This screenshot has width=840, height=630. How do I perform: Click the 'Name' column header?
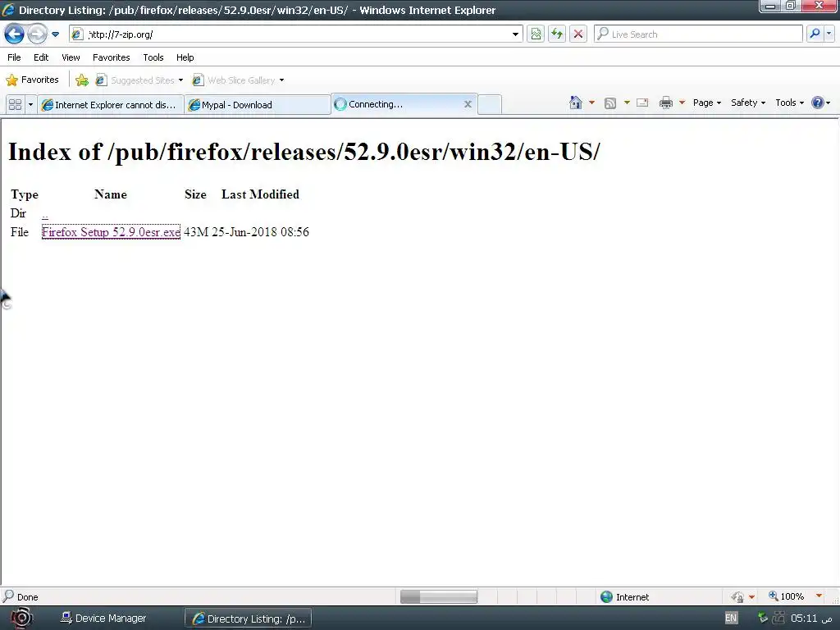[x=111, y=194]
